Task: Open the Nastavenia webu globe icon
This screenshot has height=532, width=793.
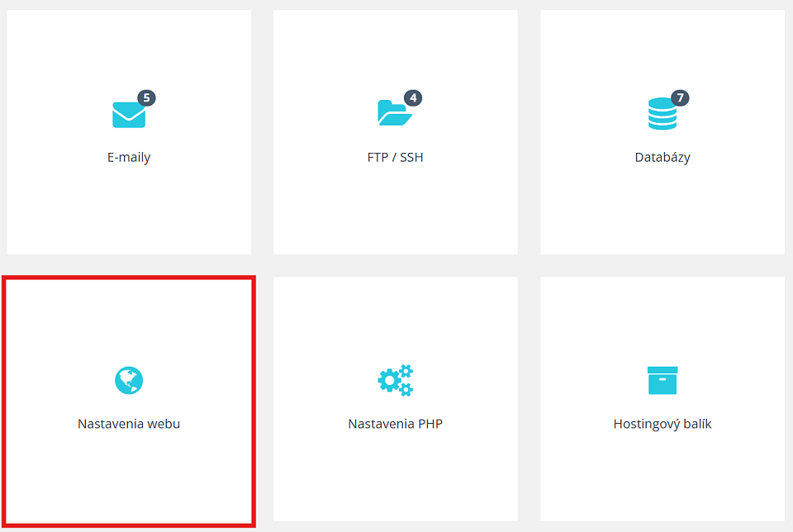Action: coord(129,380)
